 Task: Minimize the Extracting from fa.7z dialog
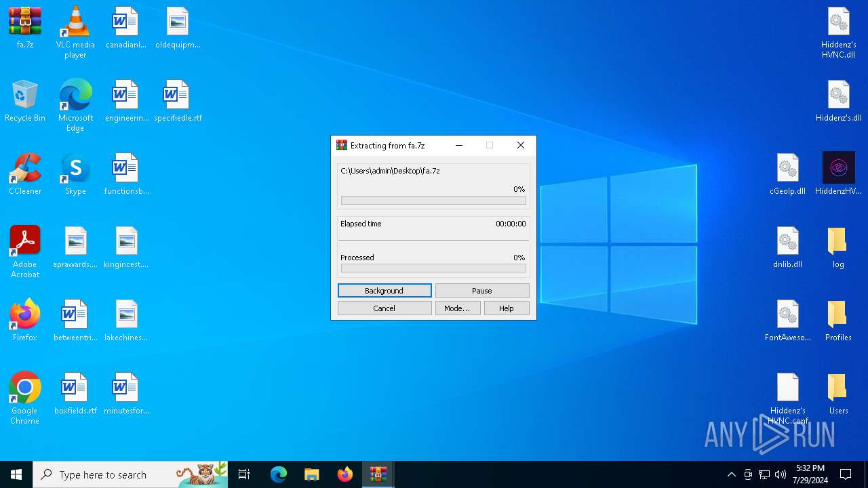(x=459, y=145)
